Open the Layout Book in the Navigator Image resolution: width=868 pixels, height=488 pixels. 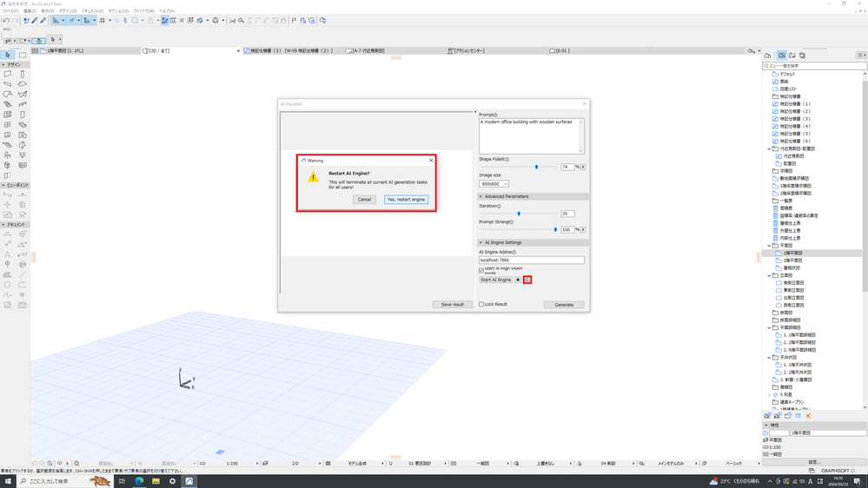(x=792, y=56)
